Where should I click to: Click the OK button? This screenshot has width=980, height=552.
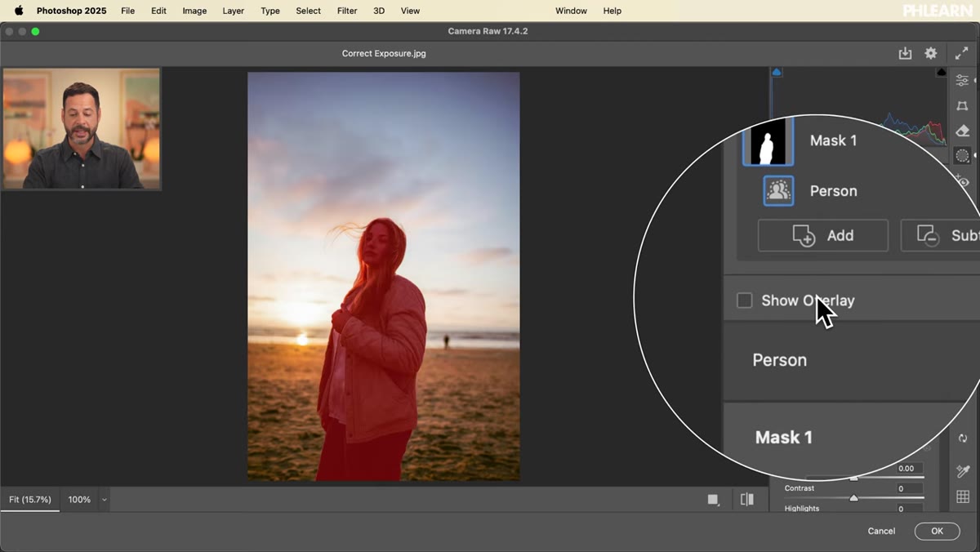click(937, 531)
